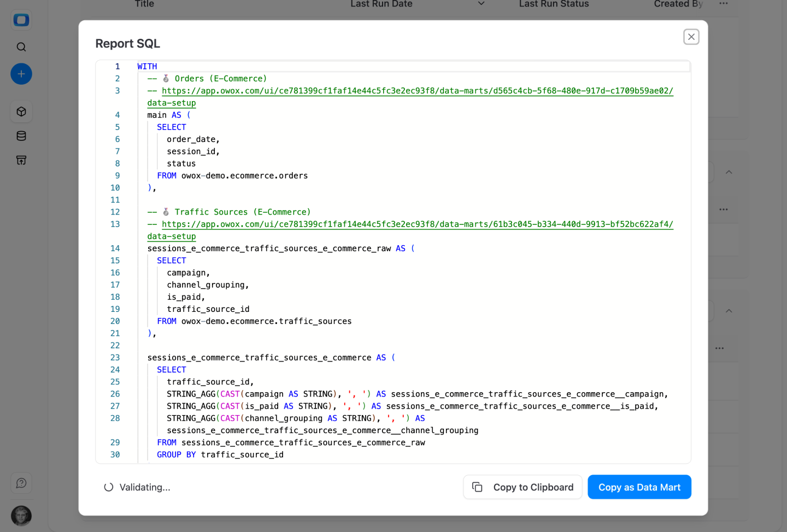
Task: Click the OWOX logo icon in sidebar
Action: [21, 20]
